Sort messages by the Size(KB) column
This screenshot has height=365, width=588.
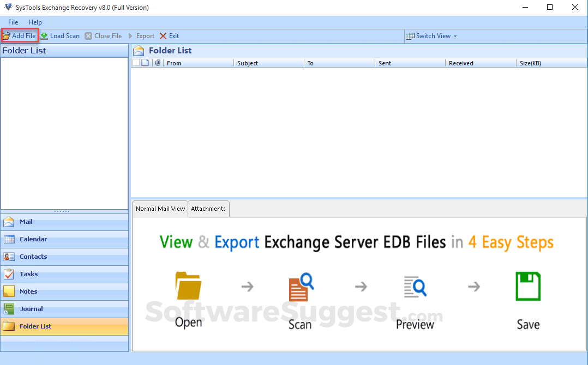click(551, 63)
